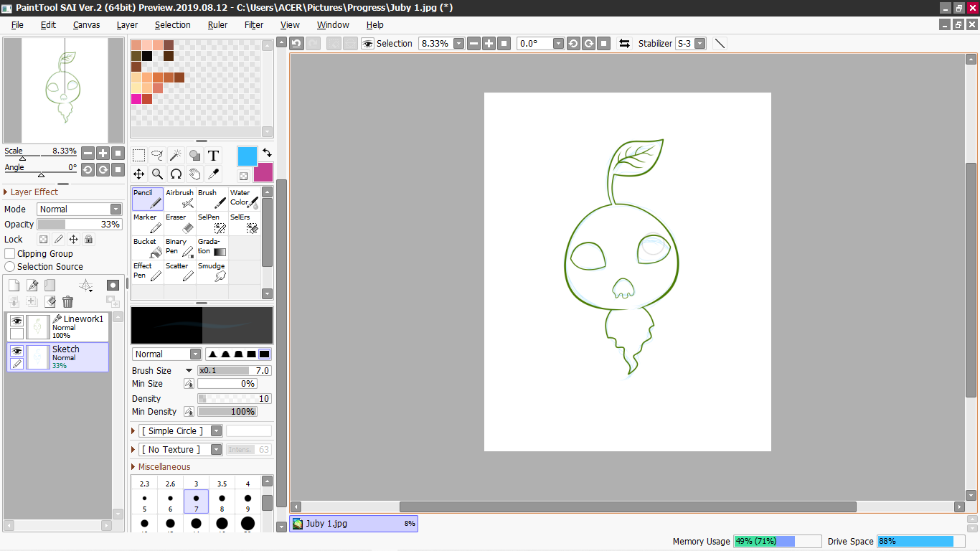980x551 pixels.
Task: Hide the Sketch layer
Action: click(x=17, y=351)
